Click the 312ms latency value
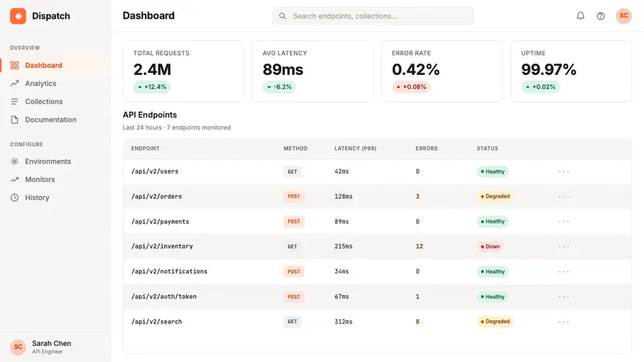The image size is (644, 362). click(x=344, y=322)
